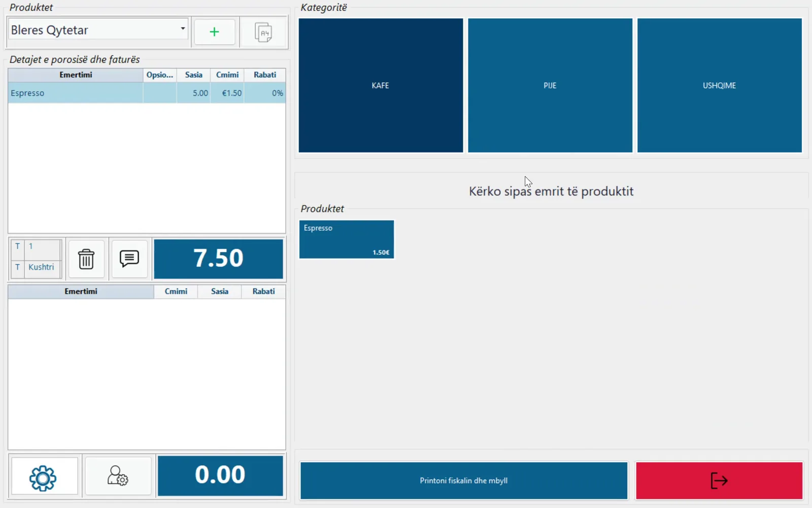Click the 0.00 total display
The image size is (812, 508).
point(220,475)
